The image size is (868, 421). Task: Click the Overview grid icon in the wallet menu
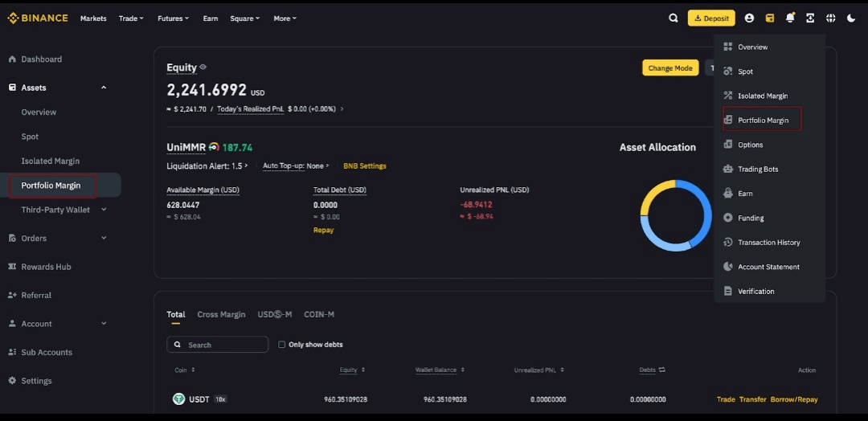click(x=728, y=47)
